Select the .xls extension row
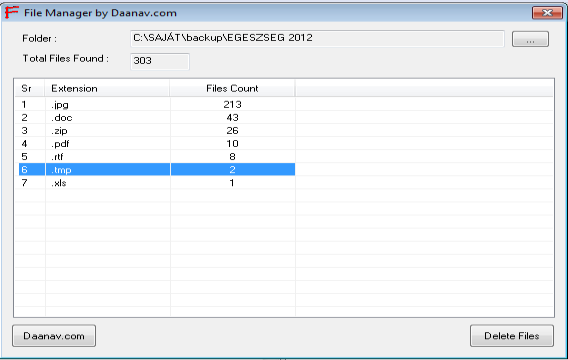Screen dimensions: 568x360 (157, 183)
